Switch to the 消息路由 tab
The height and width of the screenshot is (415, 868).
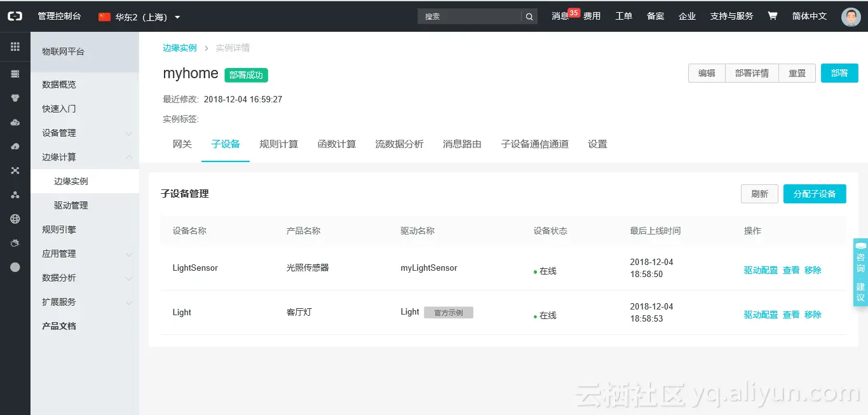[x=462, y=144]
